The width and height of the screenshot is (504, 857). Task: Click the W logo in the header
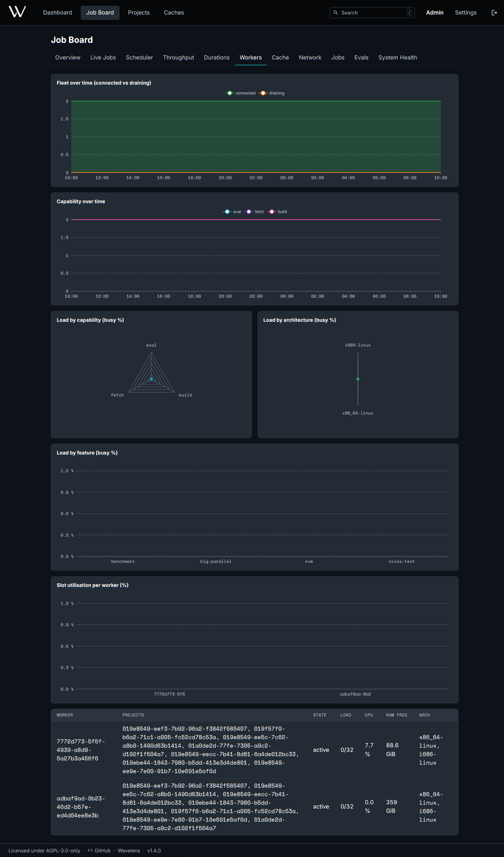(17, 12)
